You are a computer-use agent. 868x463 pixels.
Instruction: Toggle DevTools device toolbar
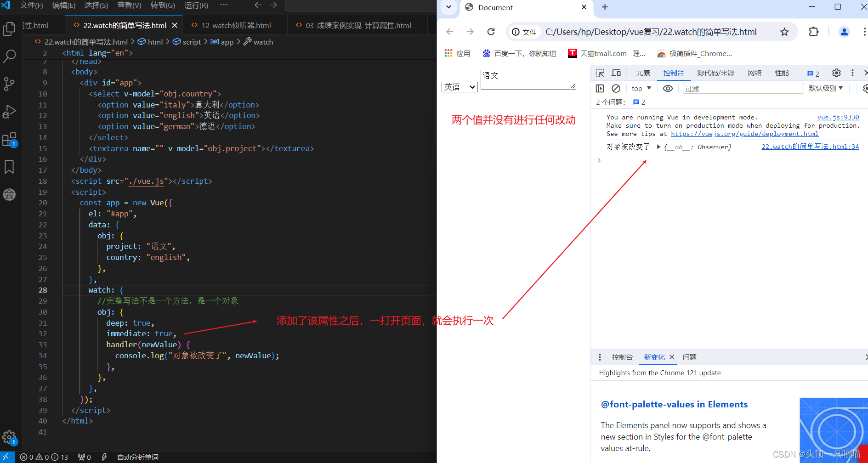(x=616, y=73)
